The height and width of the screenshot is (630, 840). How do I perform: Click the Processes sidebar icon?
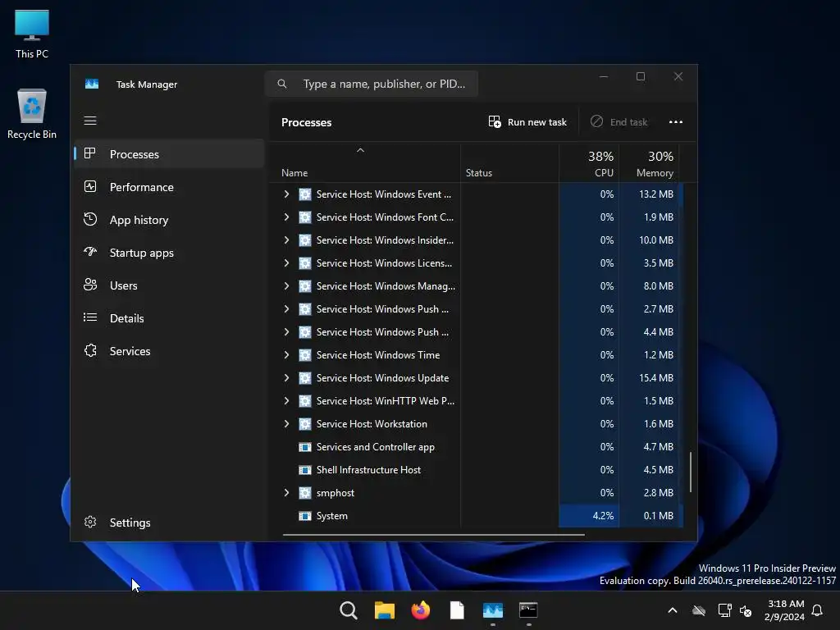(90, 153)
